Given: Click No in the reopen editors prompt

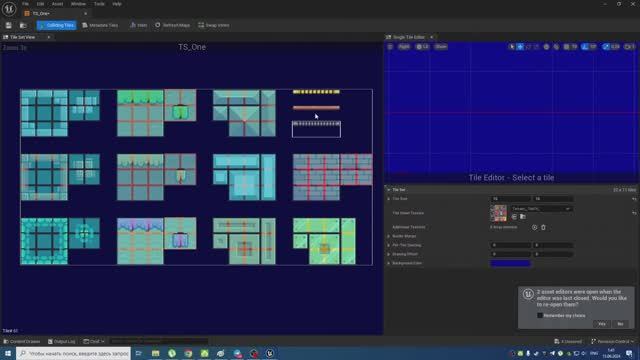Looking at the screenshot, I should coord(620,324).
